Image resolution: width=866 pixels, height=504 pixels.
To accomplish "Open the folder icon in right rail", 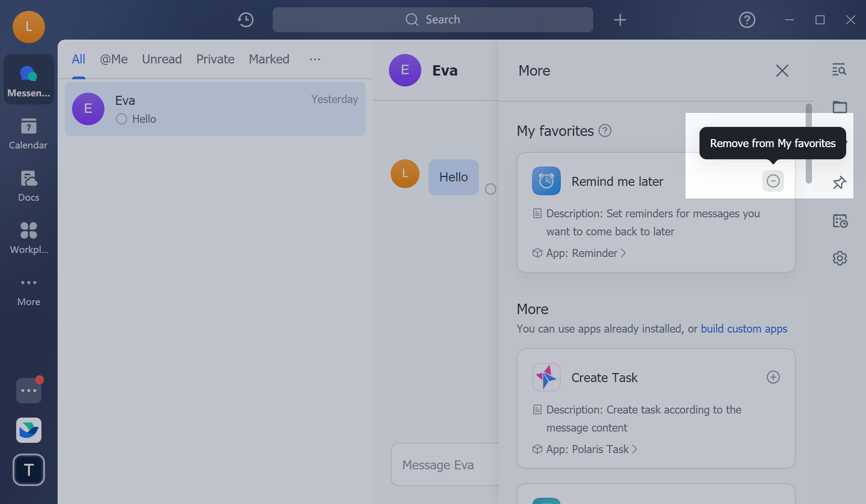I will 839,107.
